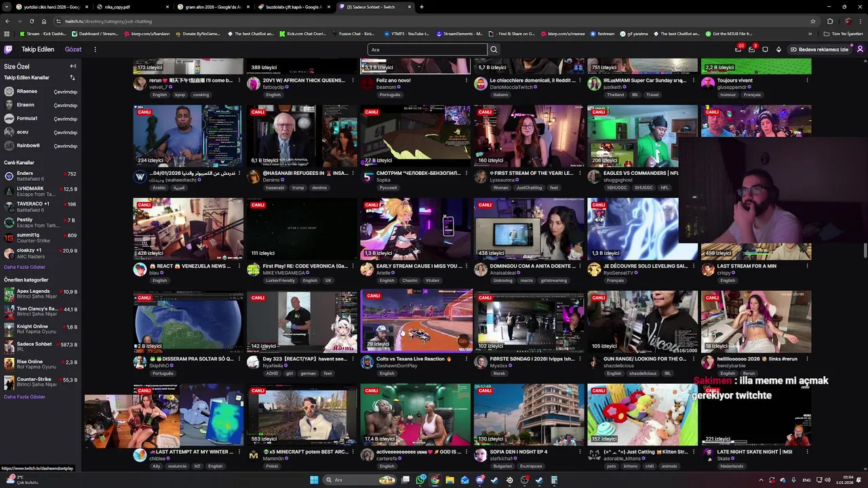Click the Twitch search input field
The image size is (868, 488).
pyautogui.click(x=427, y=49)
